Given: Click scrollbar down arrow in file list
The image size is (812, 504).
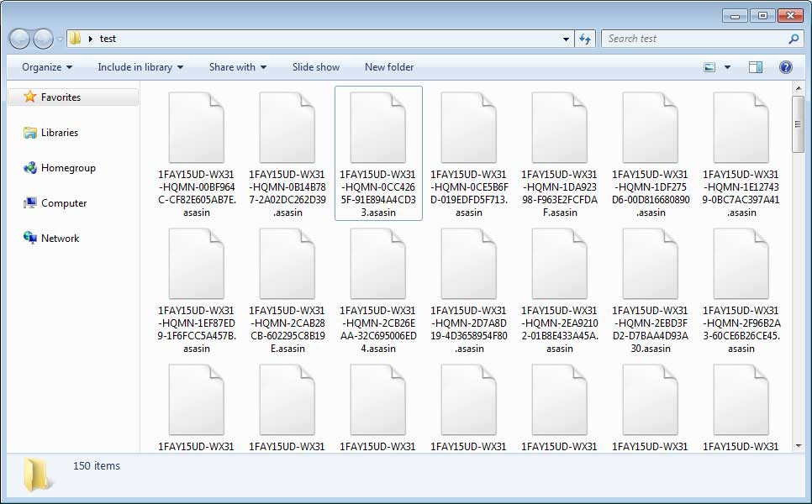Looking at the screenshot, I should [798, 445].
